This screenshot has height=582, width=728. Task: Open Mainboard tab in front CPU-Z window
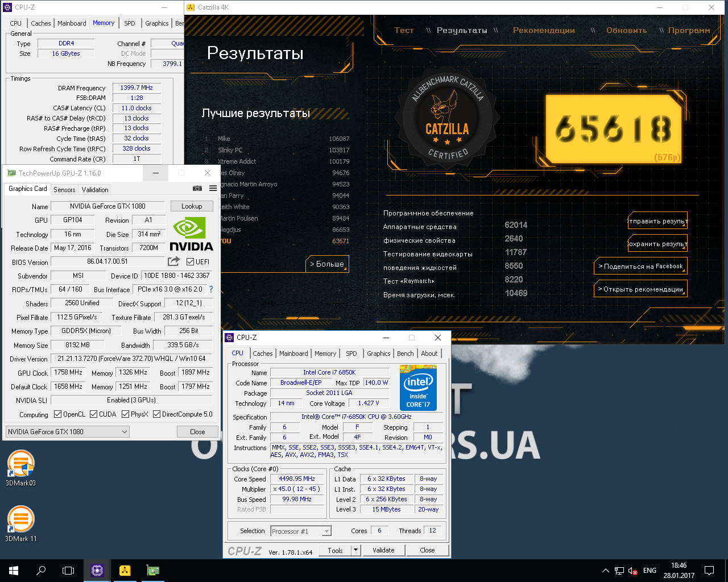[x=293, y=354]
